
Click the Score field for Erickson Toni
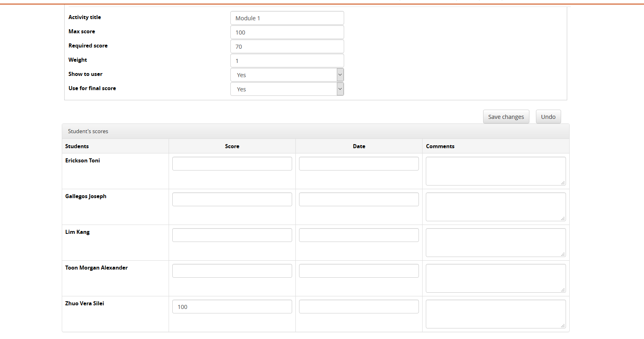click(232, 164)
